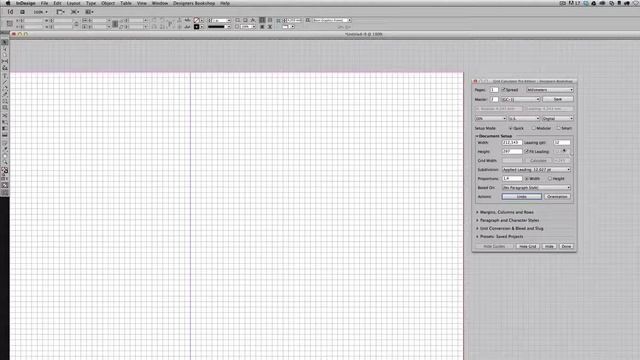The height and width of the screenshot is (360, 640).
Task: Select the Gradient Feather tool
Action: [4, 135]
